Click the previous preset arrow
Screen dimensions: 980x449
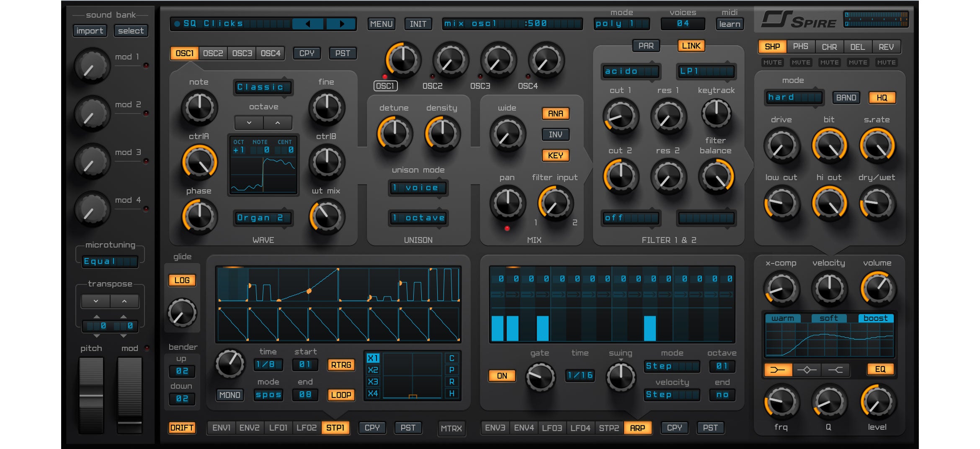(x=308, y=24)
